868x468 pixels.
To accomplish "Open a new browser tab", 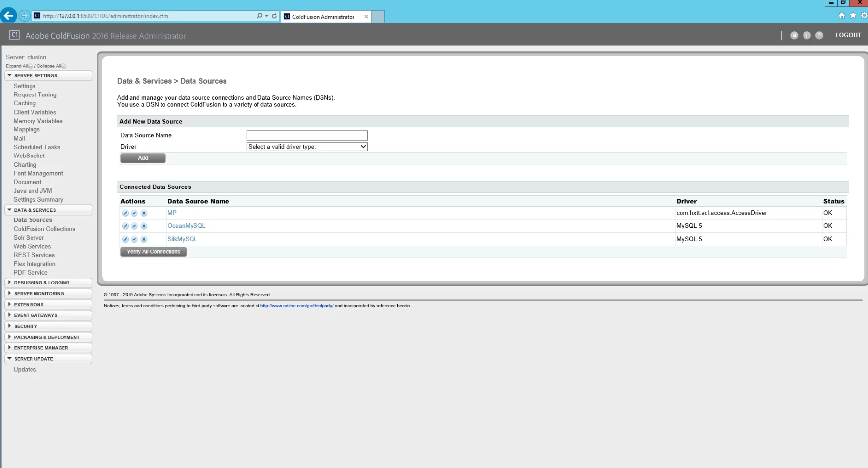I will [378, 17].
